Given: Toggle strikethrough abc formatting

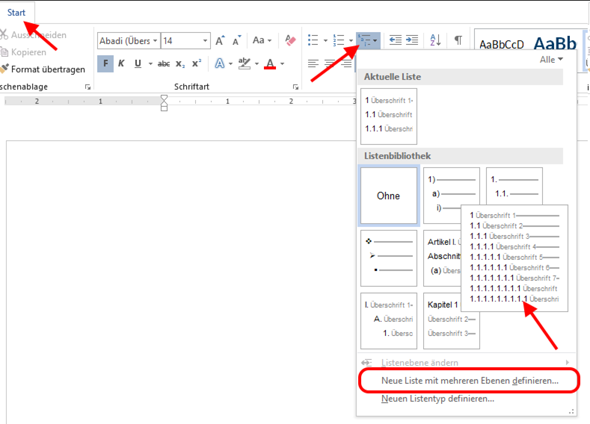Looking at the screenshot, I should click(163, 64).
